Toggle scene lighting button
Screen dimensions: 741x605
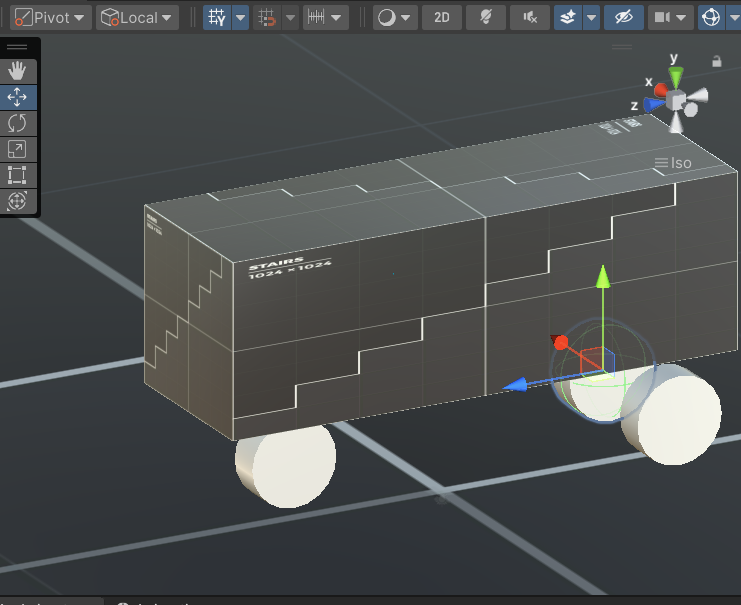click(x=485, y=17)
